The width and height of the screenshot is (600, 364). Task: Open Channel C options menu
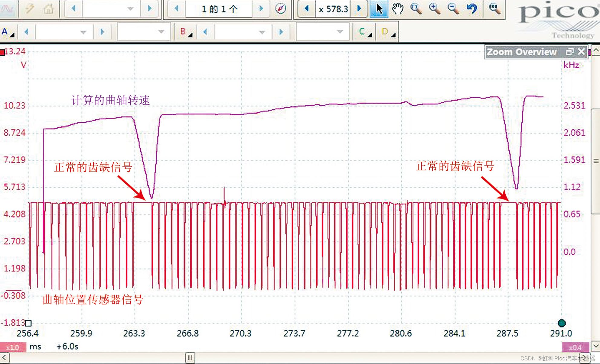tap(365, 32)
